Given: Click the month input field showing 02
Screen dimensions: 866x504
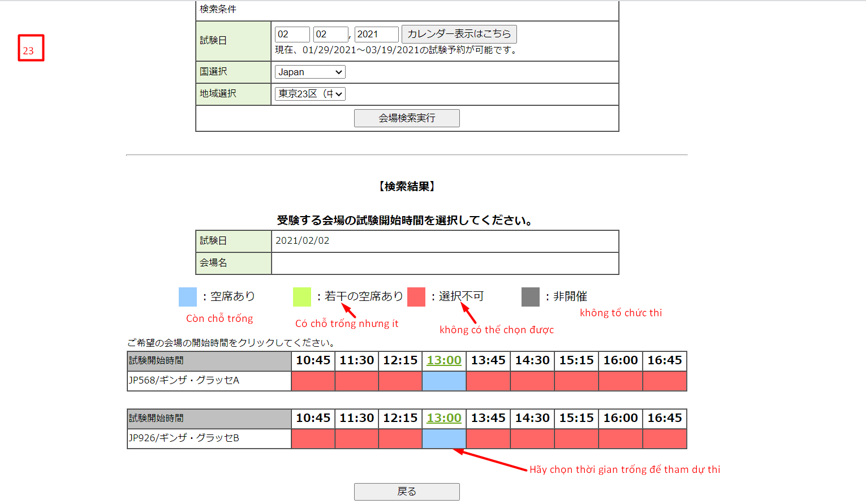Looking at the screenshot, I should 292,35.
